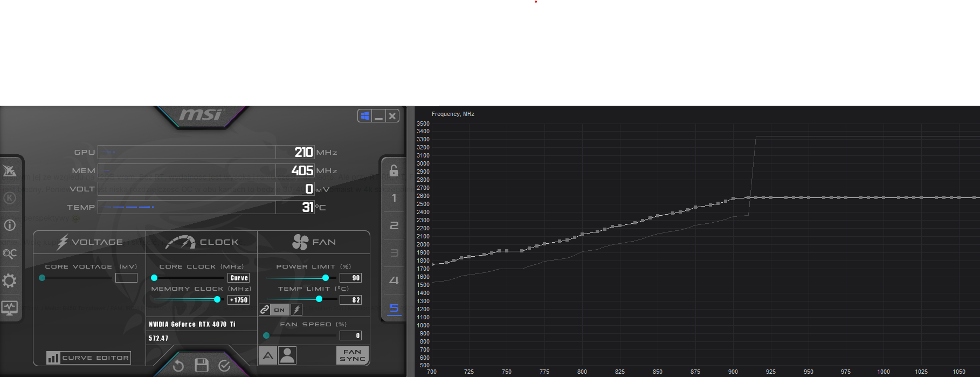Image resolution: width=980 pixels, height=377 pixels.
Task: Click the Clock section gauge header
Action: (x=202, y=242)
